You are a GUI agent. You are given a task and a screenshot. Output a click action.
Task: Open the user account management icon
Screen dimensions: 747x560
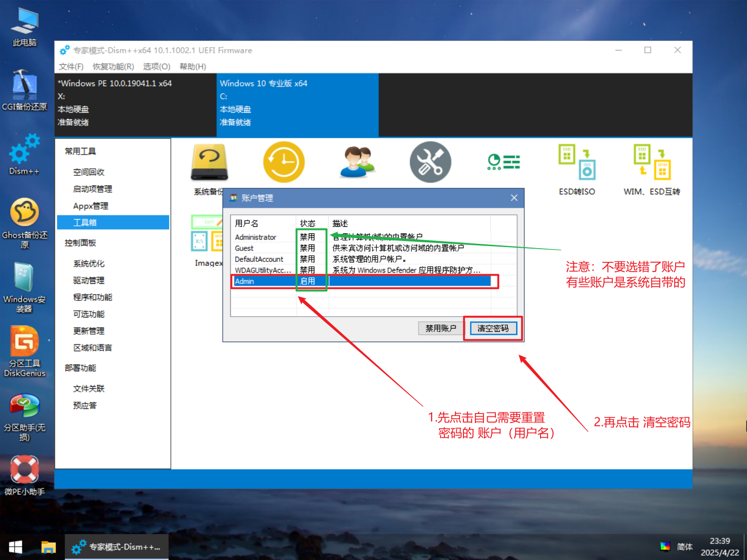[x=357, y=162]
